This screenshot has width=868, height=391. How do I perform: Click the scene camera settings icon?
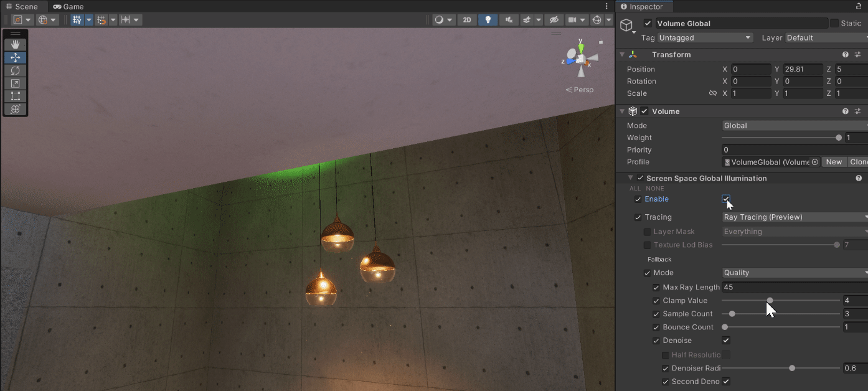coord(572,20)
